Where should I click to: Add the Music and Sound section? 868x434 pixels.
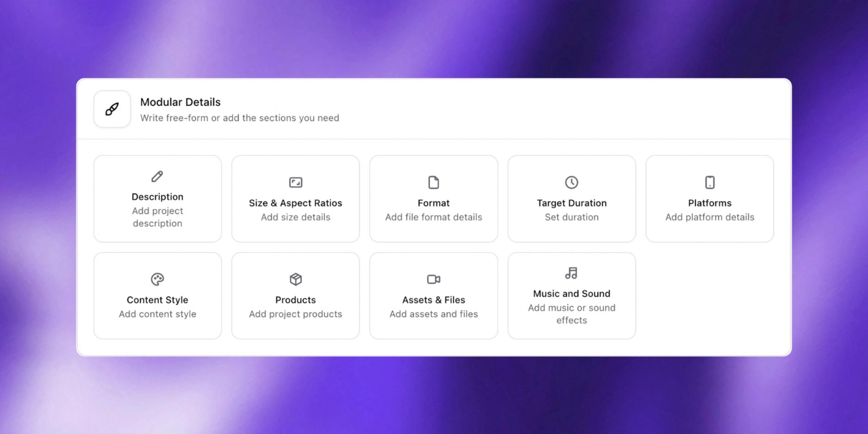click(571, 294)
